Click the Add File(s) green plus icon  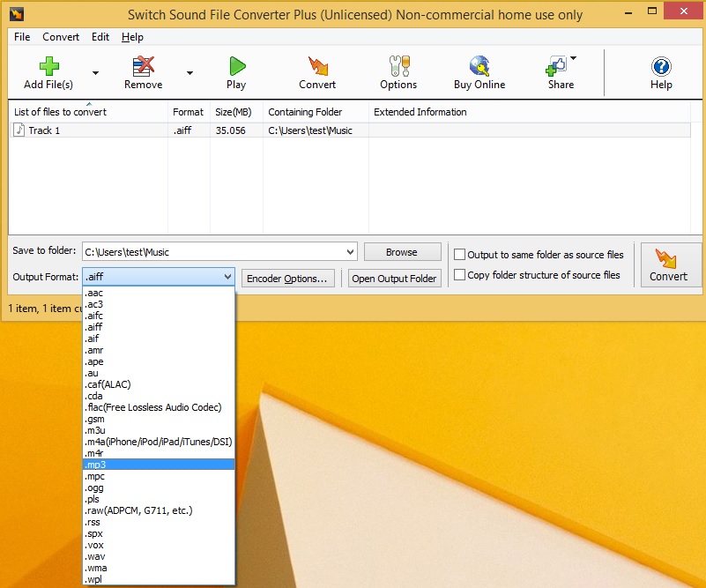[48, 67]
